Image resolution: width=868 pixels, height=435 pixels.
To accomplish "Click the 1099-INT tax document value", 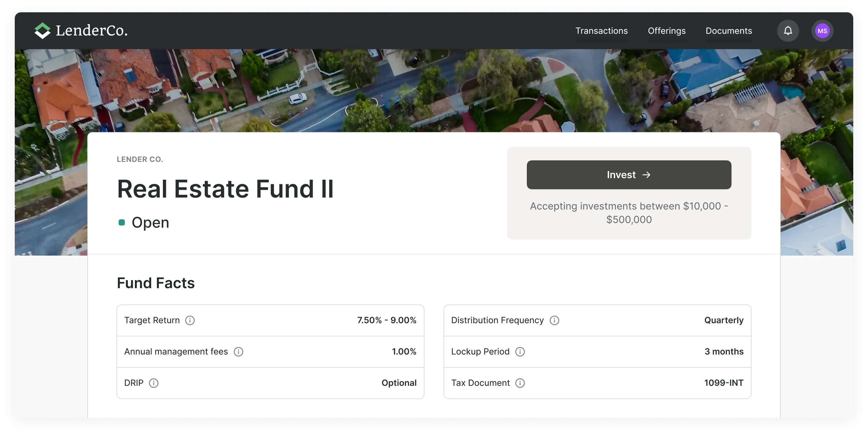I will click(724, 383).
